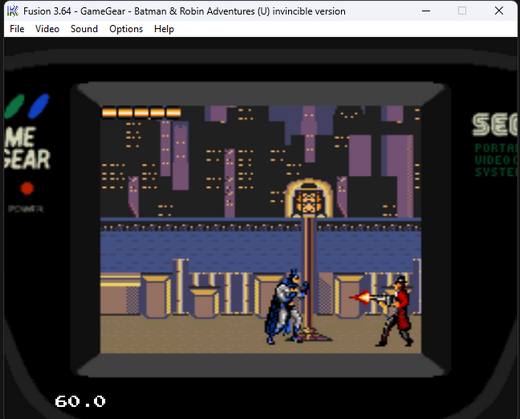Screen dimensions: 520x419
Task: Minimize the Fusion emulator window
Action: (426, 11)
